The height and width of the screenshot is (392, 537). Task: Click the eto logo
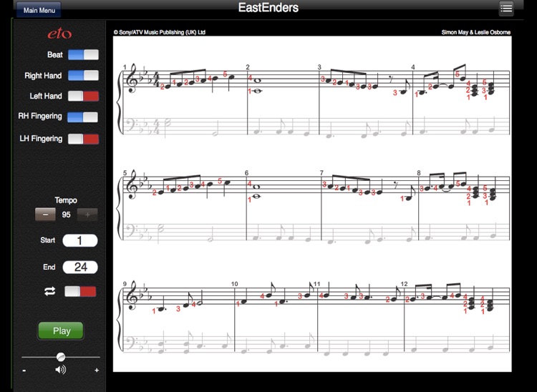(x=59, y=34)
